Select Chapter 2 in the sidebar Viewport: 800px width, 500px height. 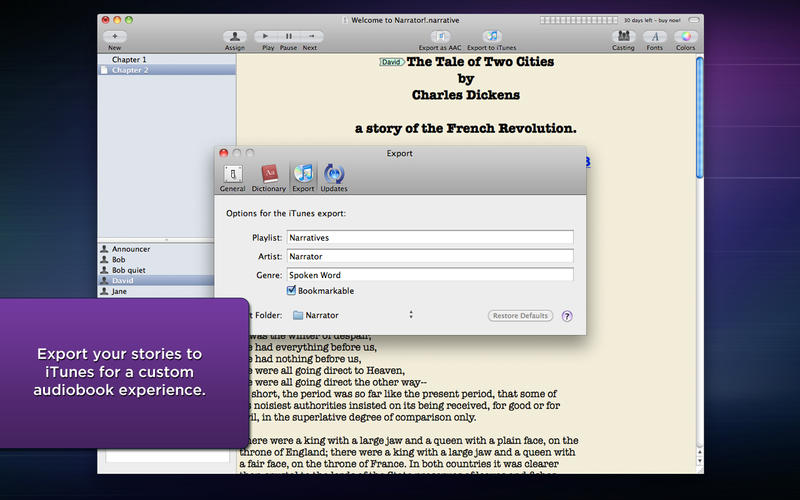click(x=167, y=70)
